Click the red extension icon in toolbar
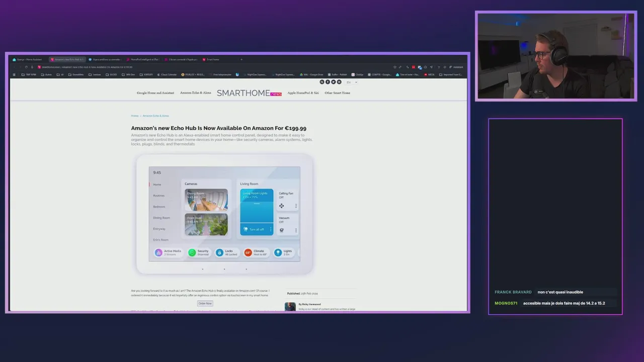The width and height of the screenshot is (644, 362). (x=414, y=67)
